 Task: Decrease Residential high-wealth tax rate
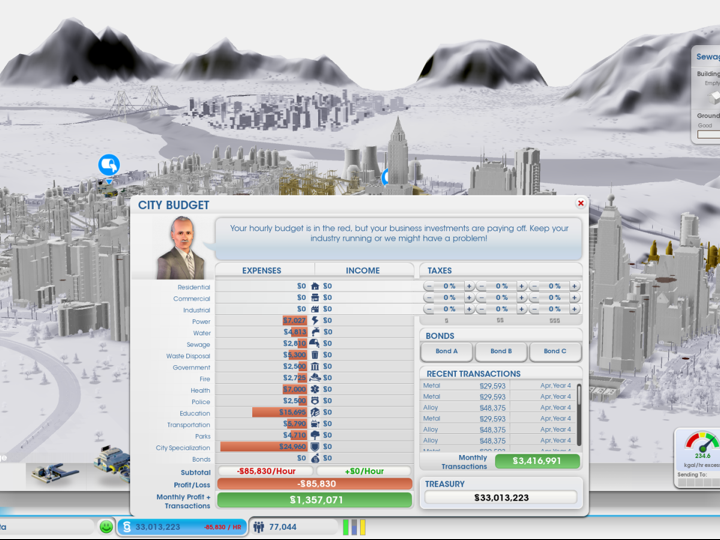[534, 286]
